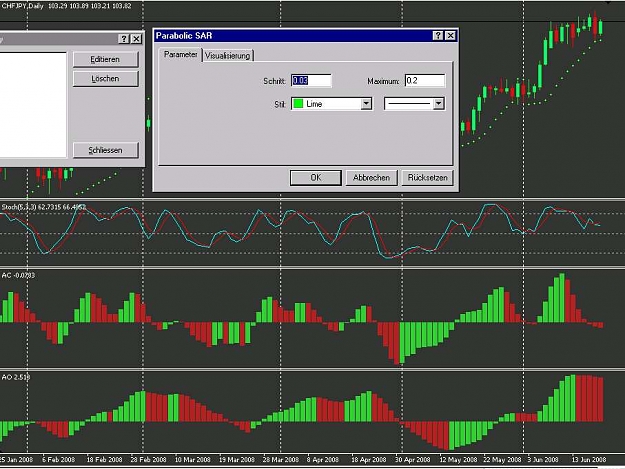Click the 18 Apr 2008 date label
Screen dimensions: 625x469
pyautogui.click(x=368, y=459)
